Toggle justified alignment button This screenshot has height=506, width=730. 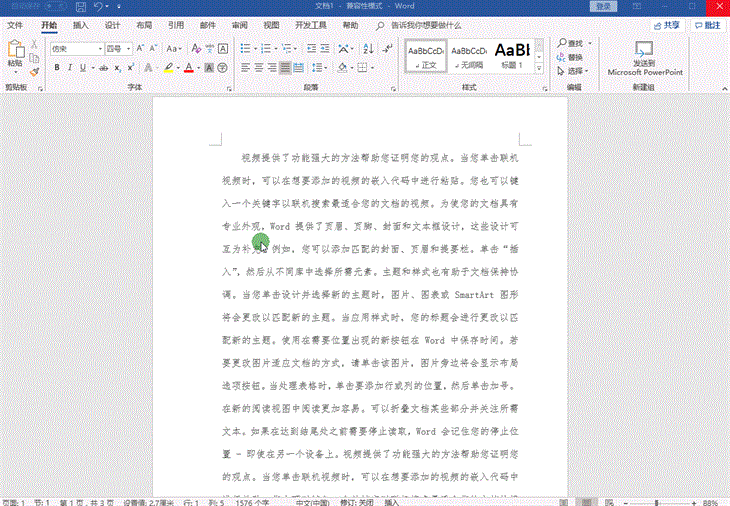[x=286, y=68]
